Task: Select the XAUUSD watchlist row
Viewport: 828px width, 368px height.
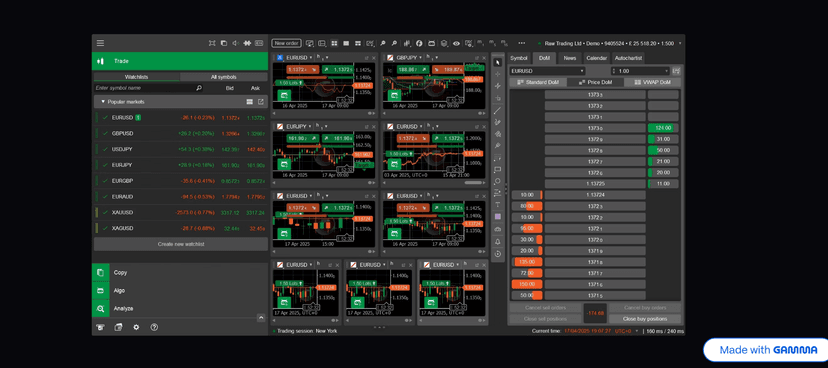Action: click(181, 213)
